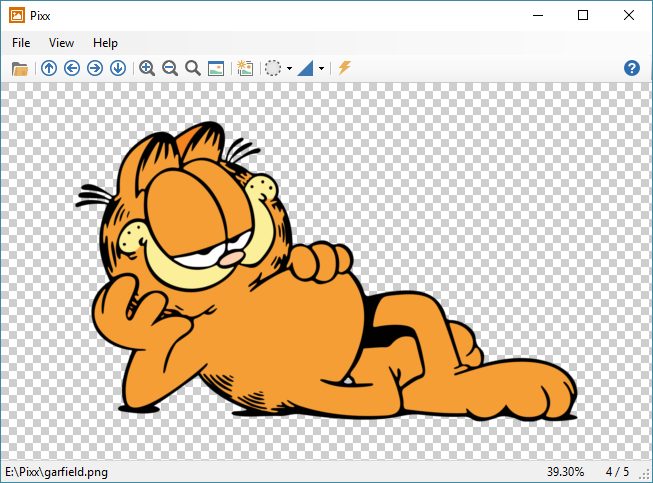Screen dimensions: 653x483
Task: Click the up arrow navigation icon
Action: click(49, 68)
